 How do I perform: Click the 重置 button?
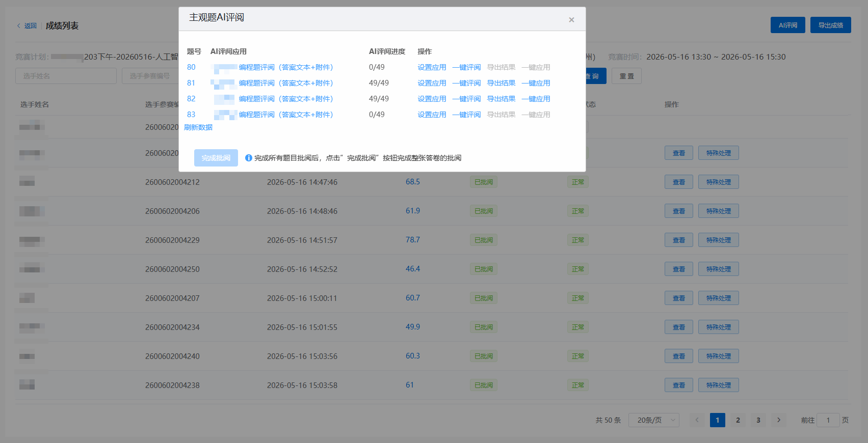pyautogui.click(x=626, y=76)
